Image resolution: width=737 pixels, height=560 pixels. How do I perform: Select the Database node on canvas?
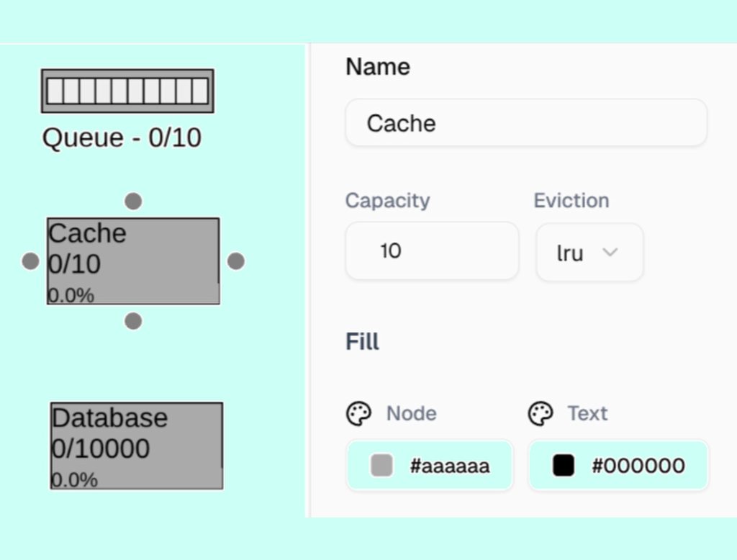136,446
